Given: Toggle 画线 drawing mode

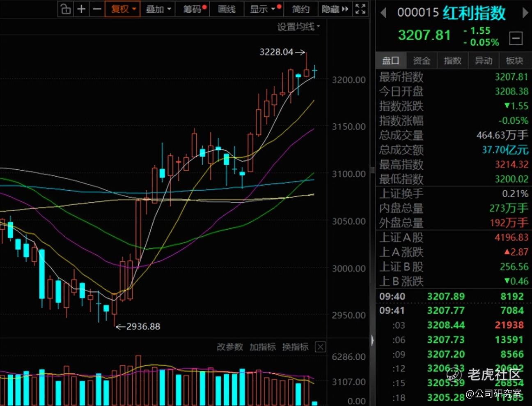Looking at the screenshot, I should pyautogui.click(x=227, y=9).
